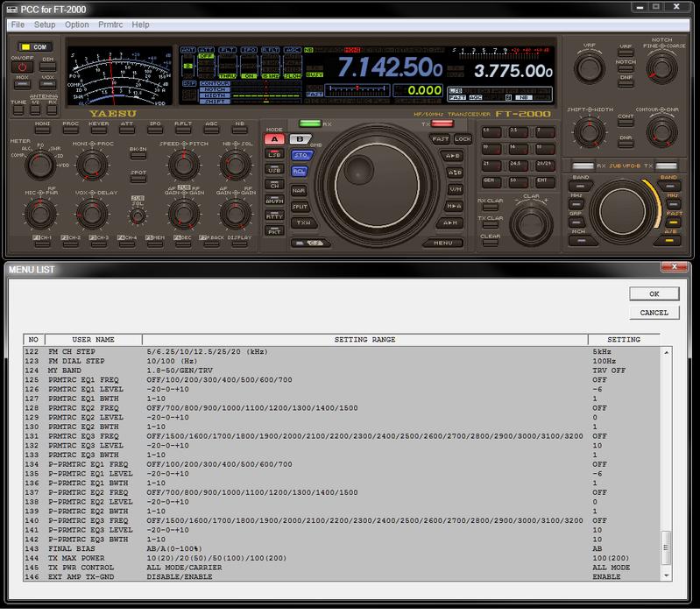
Task: Click the Menu List scrollbar down arrow
Action: pyautogui.click(x=667, y=575)
